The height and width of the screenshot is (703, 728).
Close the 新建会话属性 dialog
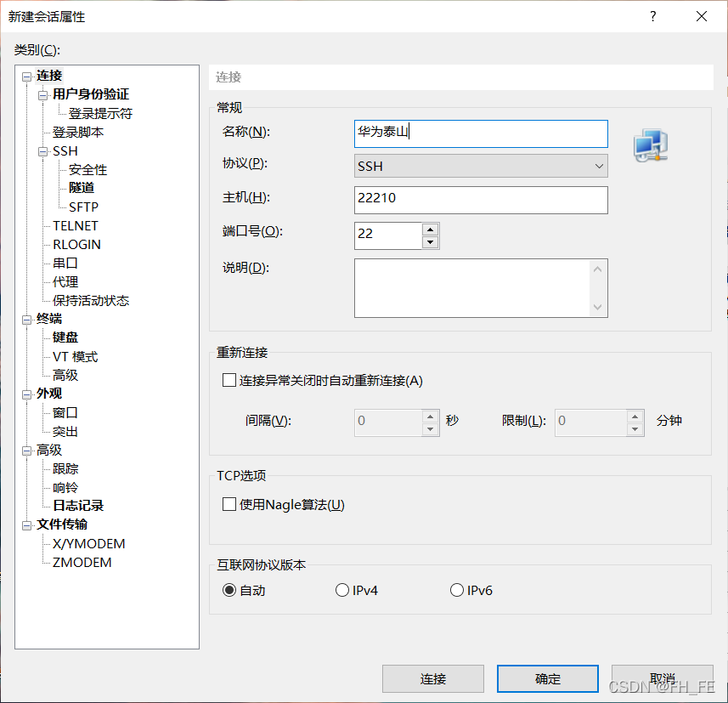pos(702,16)
